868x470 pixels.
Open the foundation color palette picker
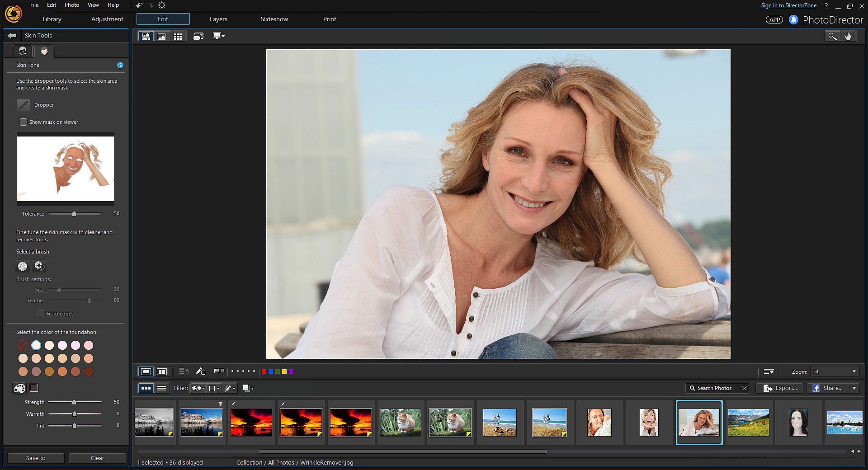19,388
